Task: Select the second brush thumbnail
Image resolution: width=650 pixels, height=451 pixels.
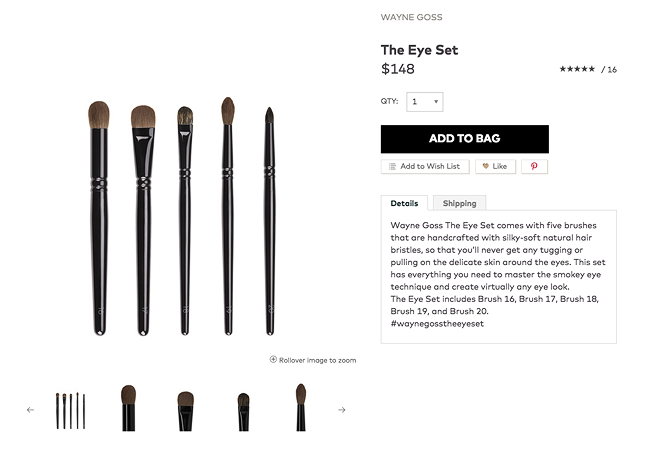Action: pos(128,408)
